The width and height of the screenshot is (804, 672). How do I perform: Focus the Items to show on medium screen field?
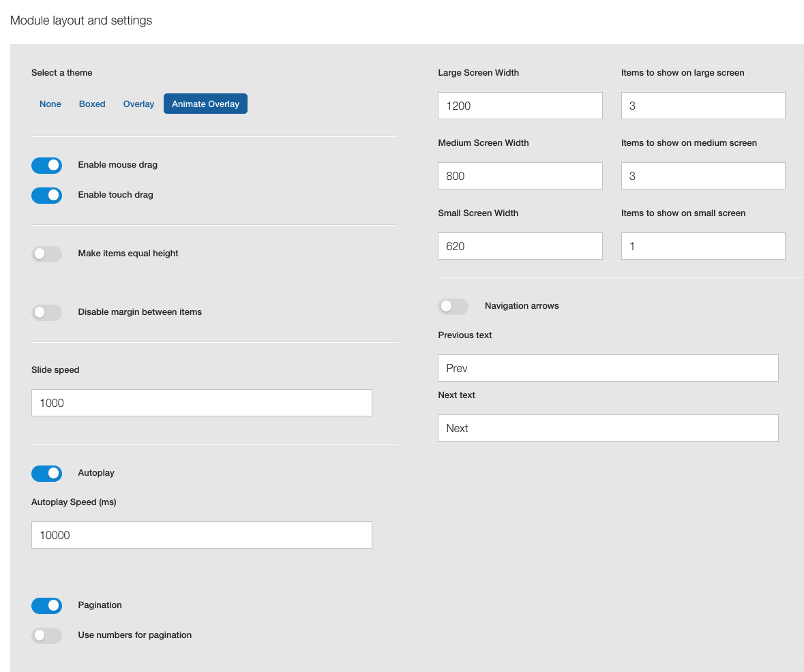tap(703, 176)
